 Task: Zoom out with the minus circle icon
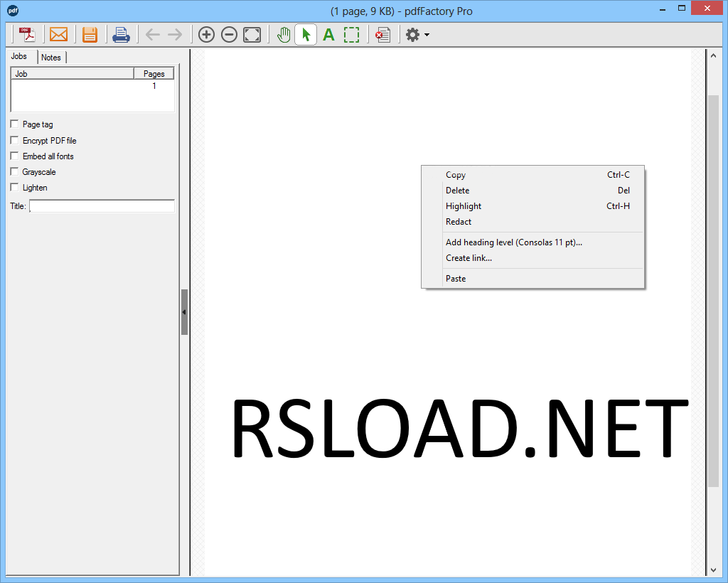[229, 35]
